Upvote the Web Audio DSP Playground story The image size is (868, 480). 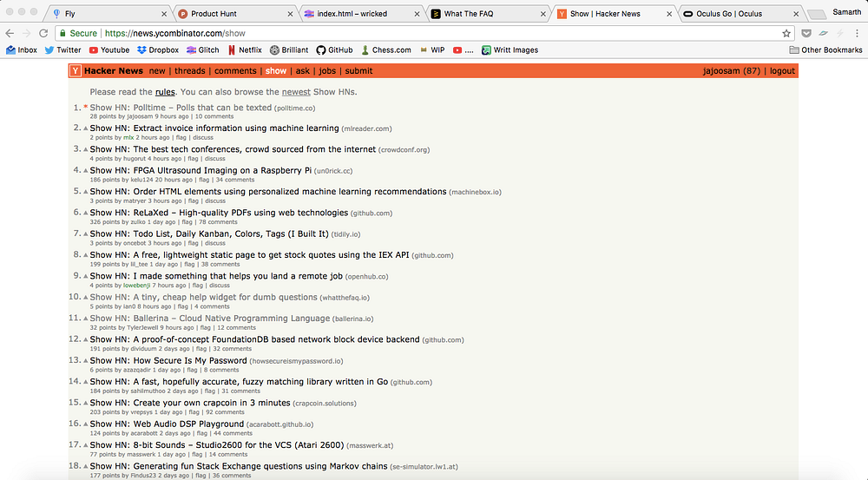[x=86, y=424]
